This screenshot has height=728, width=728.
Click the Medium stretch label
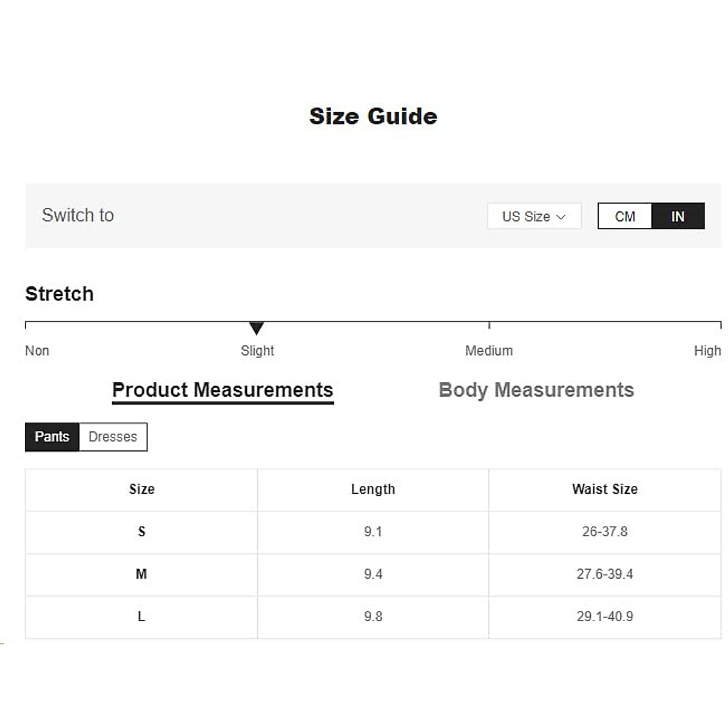pyautogui.click(x=489, y=351)
